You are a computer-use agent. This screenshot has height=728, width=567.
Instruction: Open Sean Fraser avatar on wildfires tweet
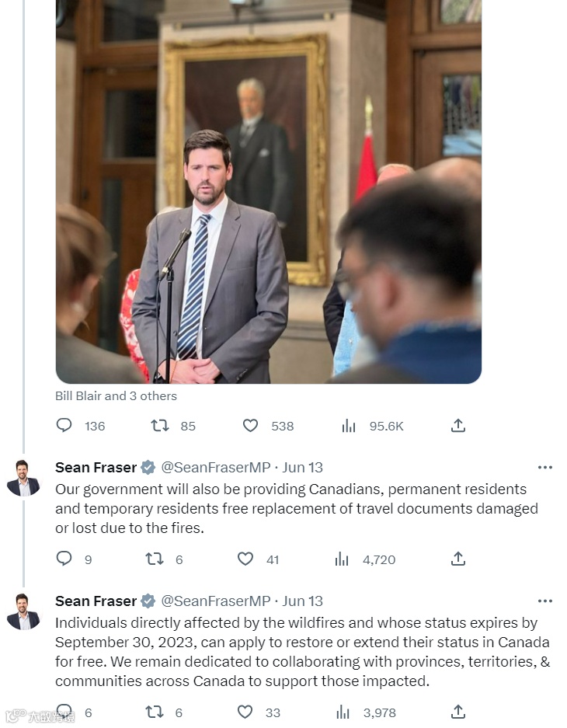(x=23, y=611)
